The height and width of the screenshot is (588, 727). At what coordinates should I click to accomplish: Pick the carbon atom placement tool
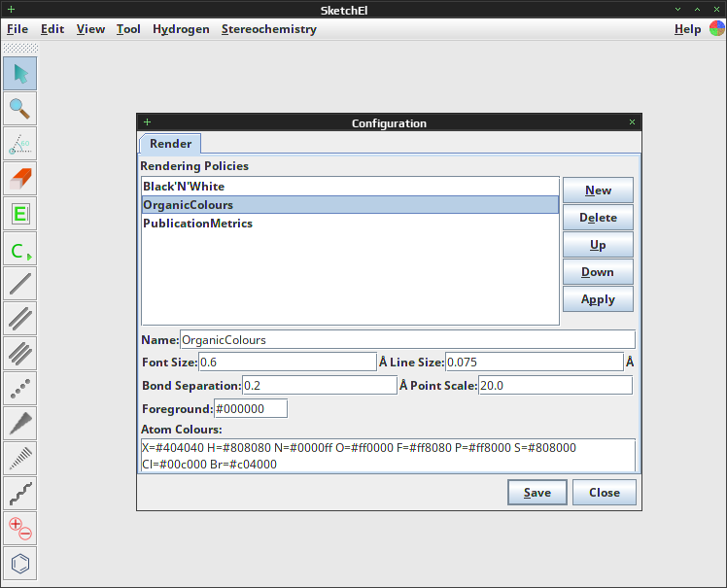point(20,249)
